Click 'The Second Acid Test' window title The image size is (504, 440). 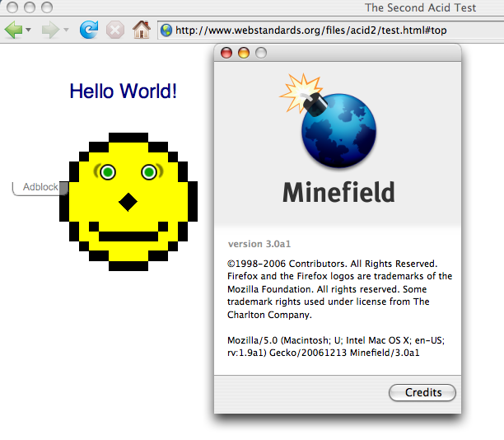(420, 7)
